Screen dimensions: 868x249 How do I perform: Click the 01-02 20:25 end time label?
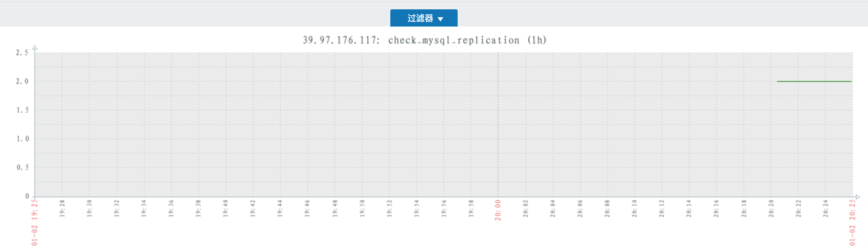coord(852,222)
